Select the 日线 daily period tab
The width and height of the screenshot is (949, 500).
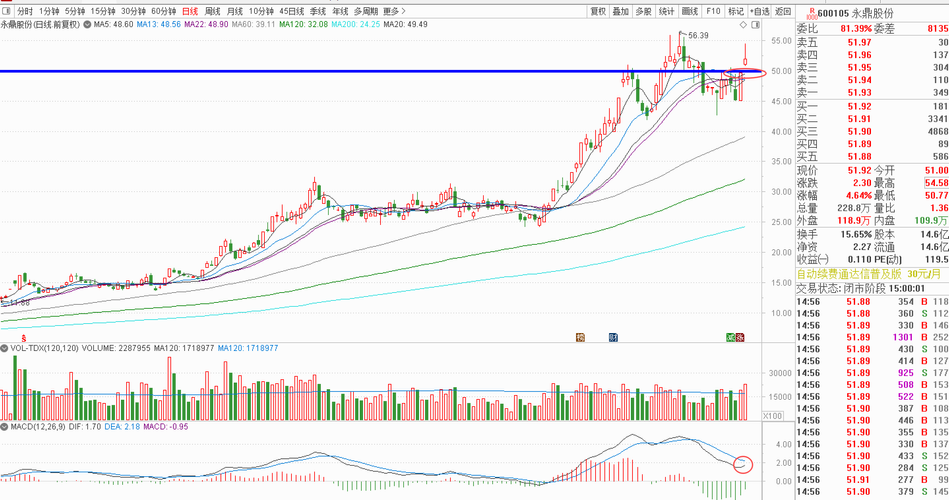[190, 12]
